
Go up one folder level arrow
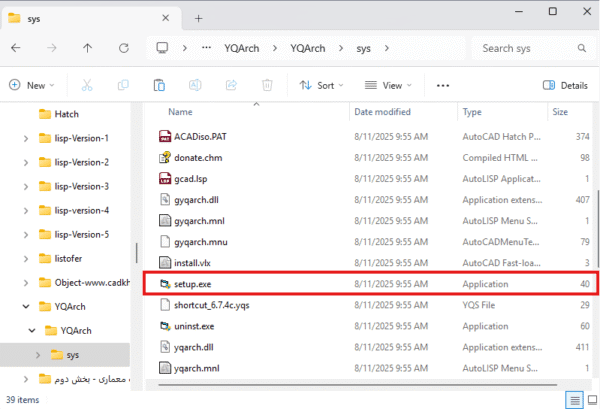(88, 48)
